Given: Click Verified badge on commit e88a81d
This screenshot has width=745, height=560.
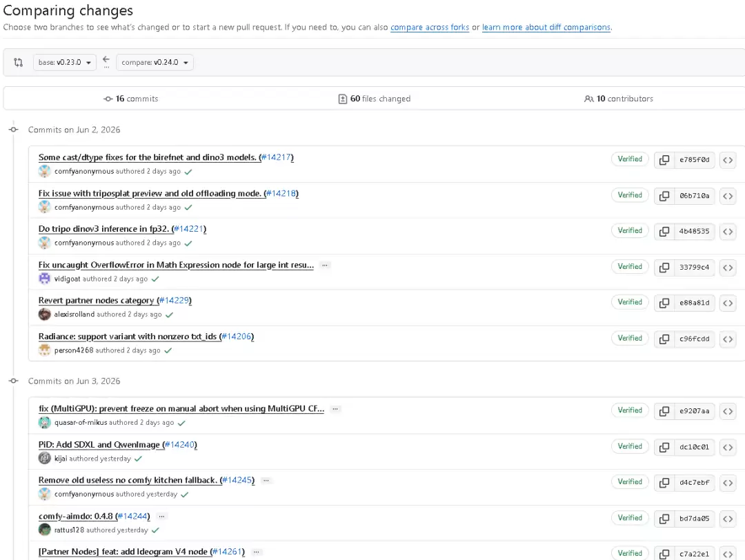Looking at the screenshot, I should [630, 302].
